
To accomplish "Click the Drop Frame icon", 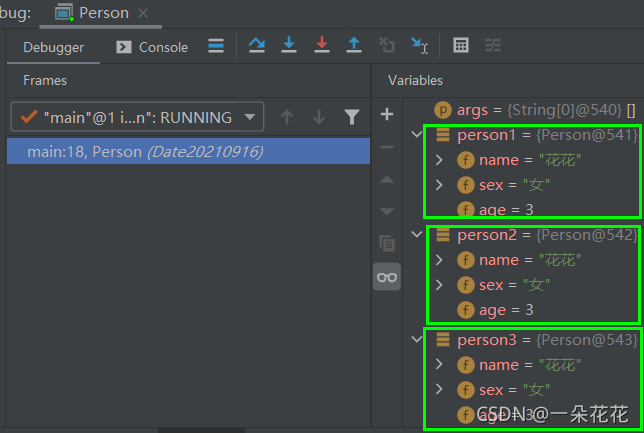I will (x=386, y=45).
